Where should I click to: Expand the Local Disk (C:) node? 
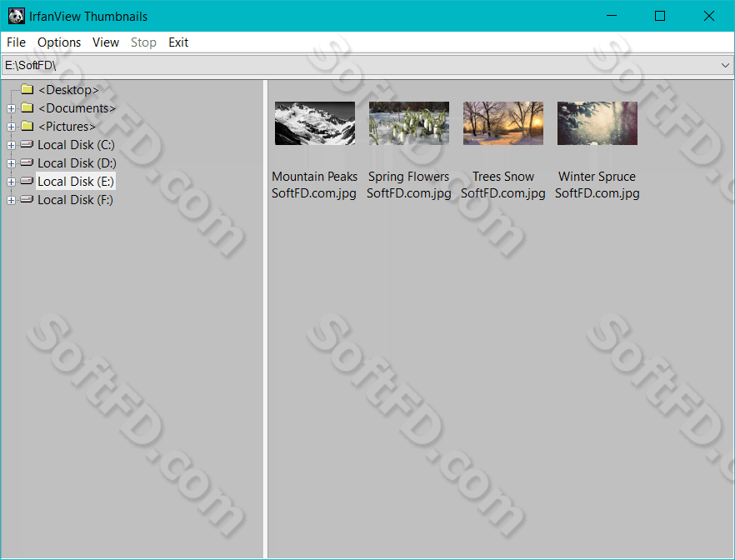click(11, 145)
